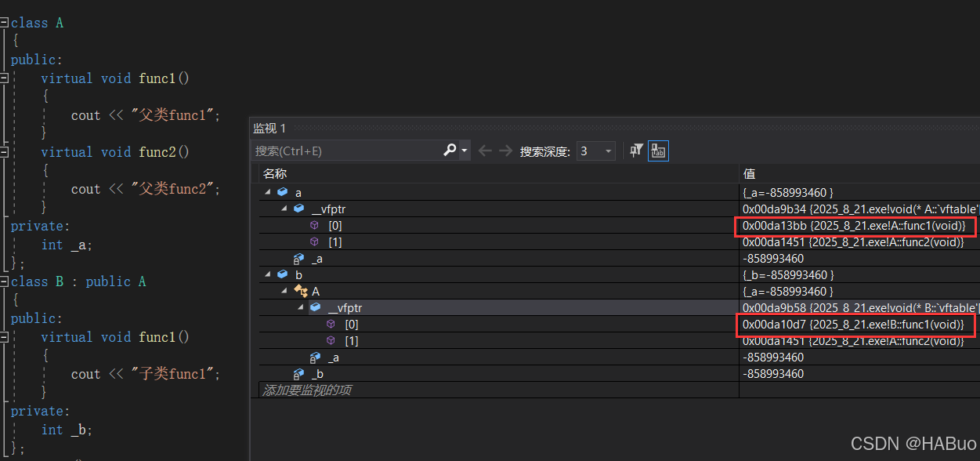Click the blue cube icon for variable b
Viewport: 980px width, 461px height.
[282, 275]
